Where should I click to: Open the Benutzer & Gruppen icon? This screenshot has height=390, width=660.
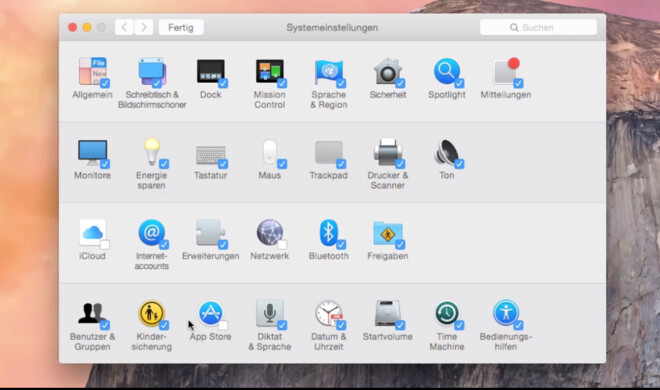[x=93, y=313]
